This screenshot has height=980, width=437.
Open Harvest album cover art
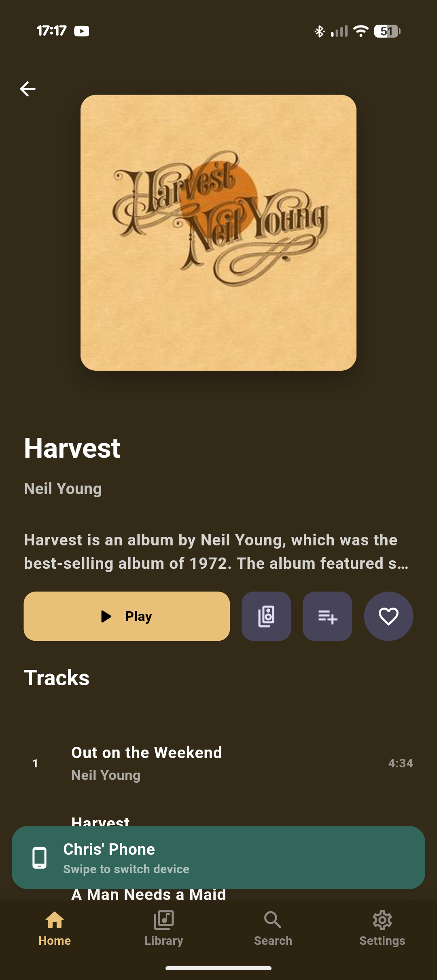[218, 232]
